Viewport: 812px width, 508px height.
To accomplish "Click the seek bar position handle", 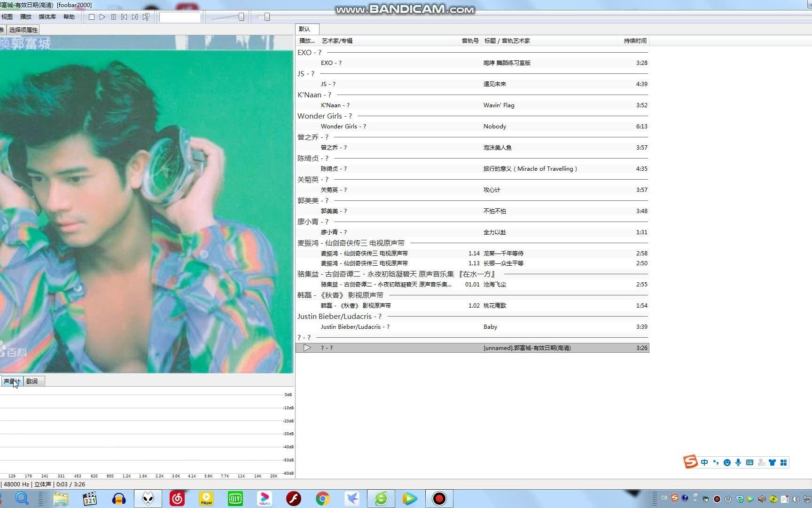I will coord(267,17).
